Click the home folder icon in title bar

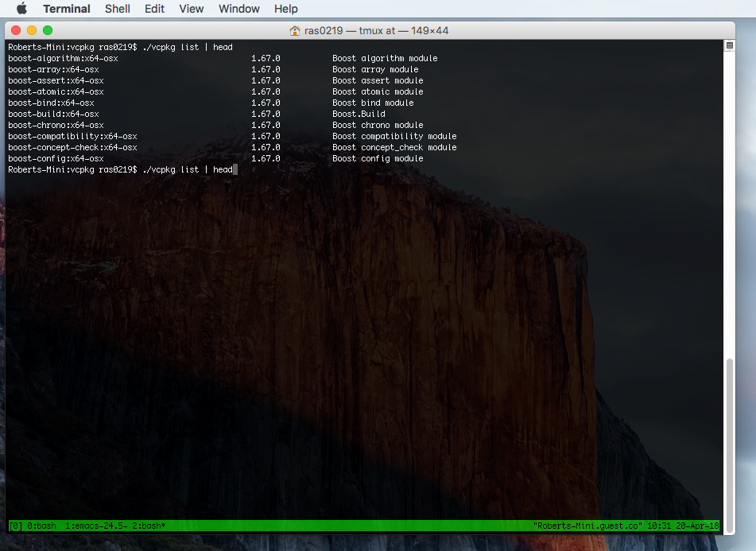pyautogui.click(x=295, y=31)
